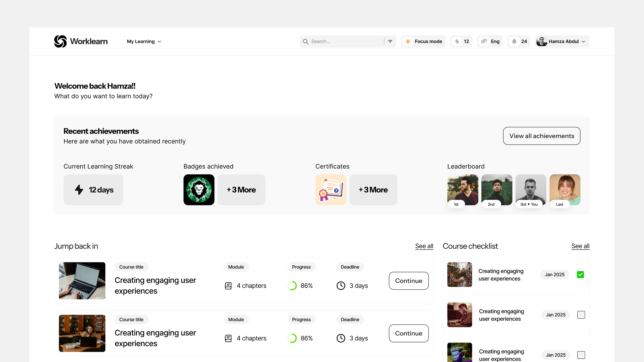Open the library course thumbnail in second row
The height and width of the screenshot is (362, 644).
[82, 333]
